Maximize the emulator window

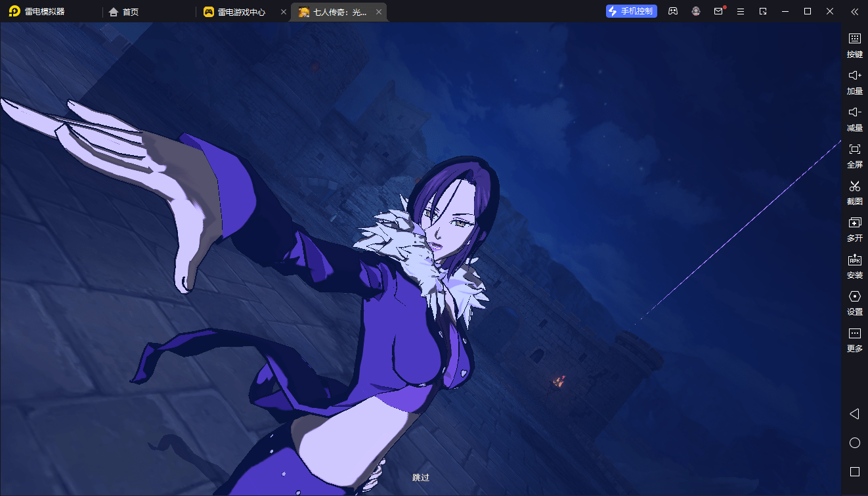click(808, 11)
